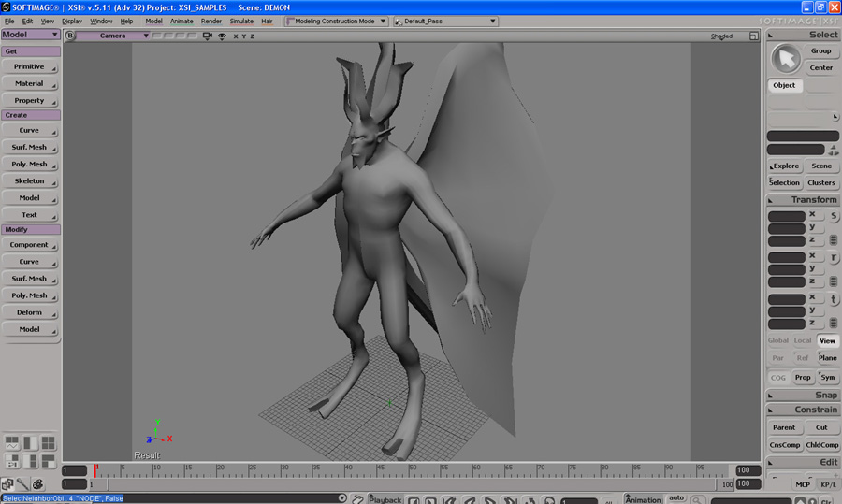Screen dimensions: 842x504
Task: Click the Select arrow tool icon
Action: (x=786, y=59)
